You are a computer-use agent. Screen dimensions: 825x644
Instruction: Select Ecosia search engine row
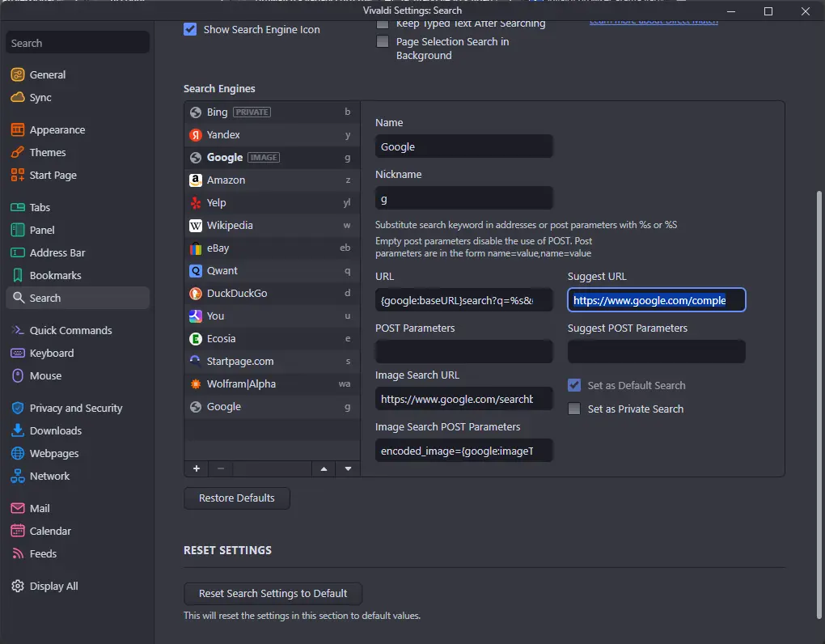(272, 338)
